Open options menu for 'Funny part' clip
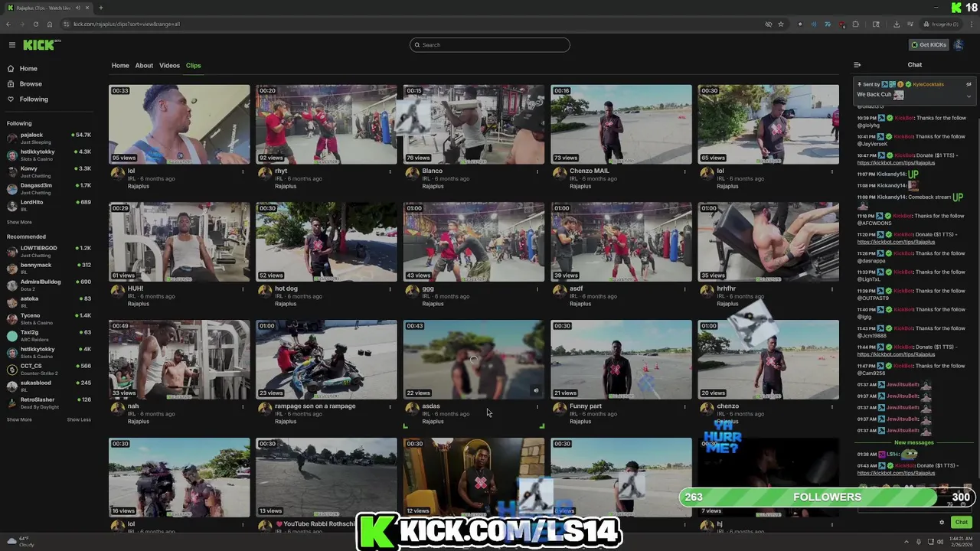Image resolution: width=980 pixels, height=551 pixels. [684, 407]
